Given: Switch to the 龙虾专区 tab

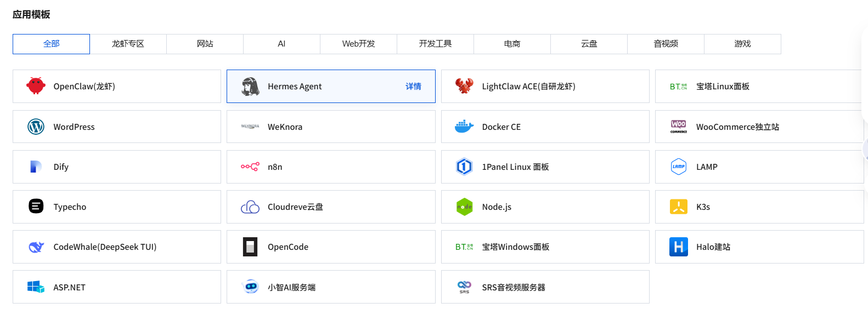Looking at the screenshot, I should click(x=128, y=44).
